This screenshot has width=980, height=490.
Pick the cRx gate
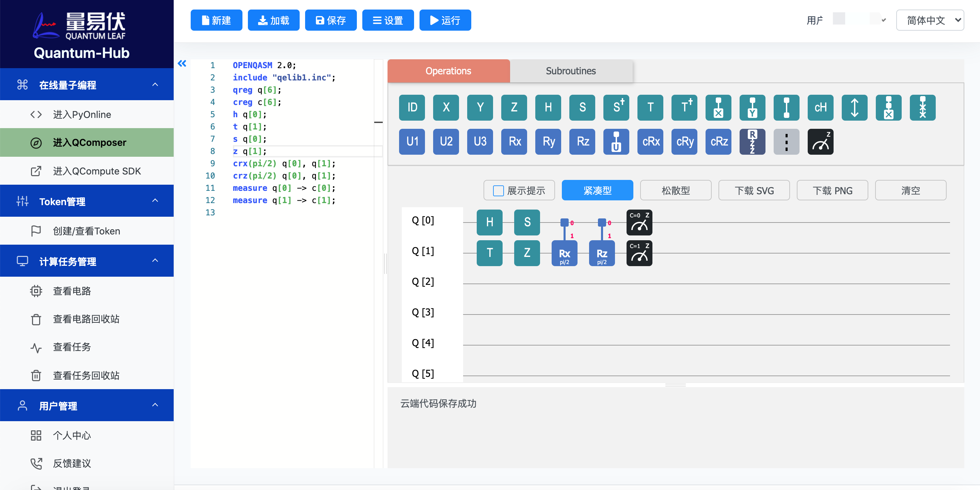click(x=650, y=142)
